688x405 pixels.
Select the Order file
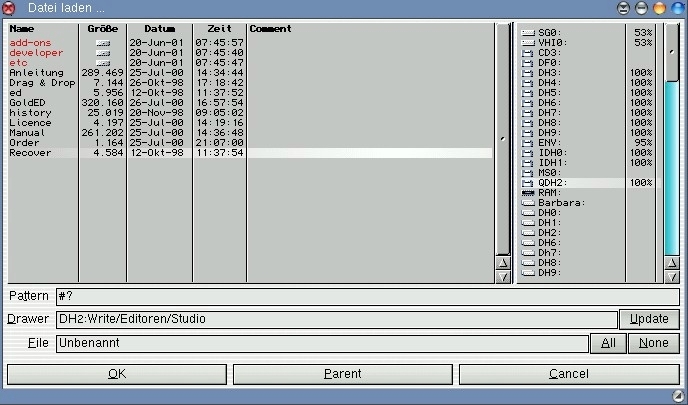(x=24, y=143)
